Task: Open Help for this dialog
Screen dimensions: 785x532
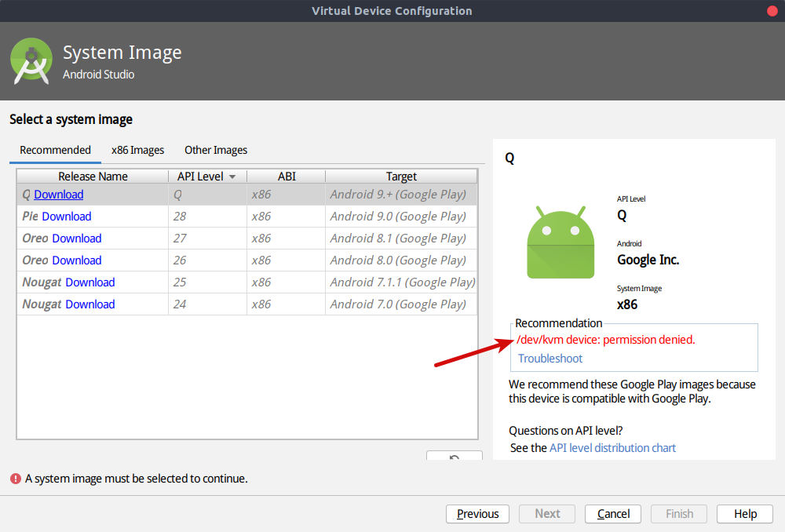Action: 745,514
